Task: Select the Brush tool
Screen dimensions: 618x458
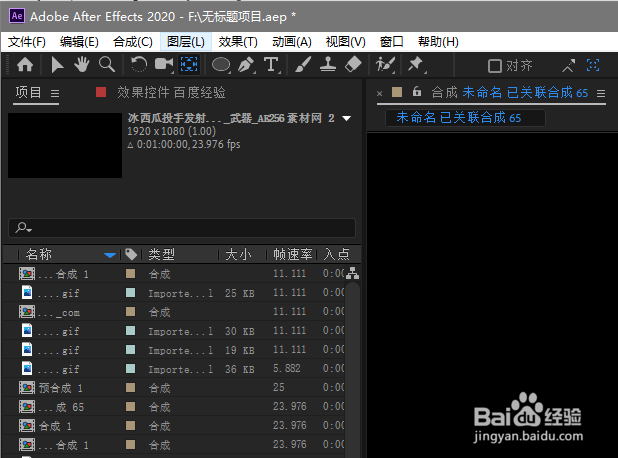Action: tap(303, 65)
